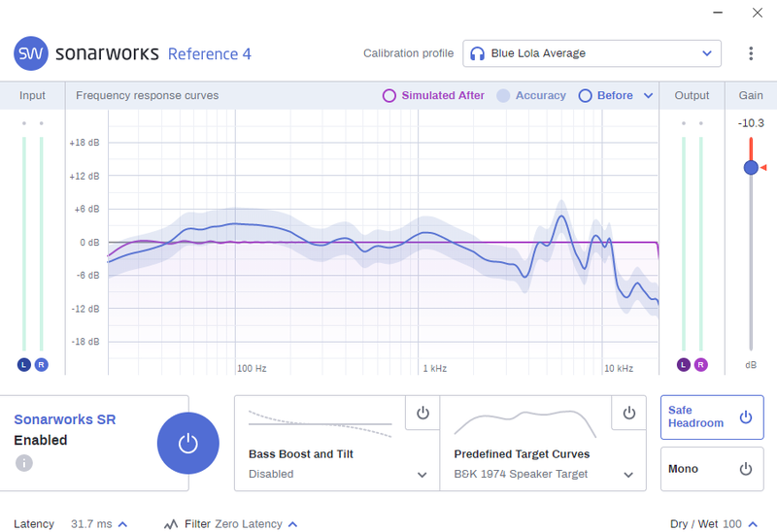Toggle the Before curve display
The image size is (777, 532).
(606, 95)
